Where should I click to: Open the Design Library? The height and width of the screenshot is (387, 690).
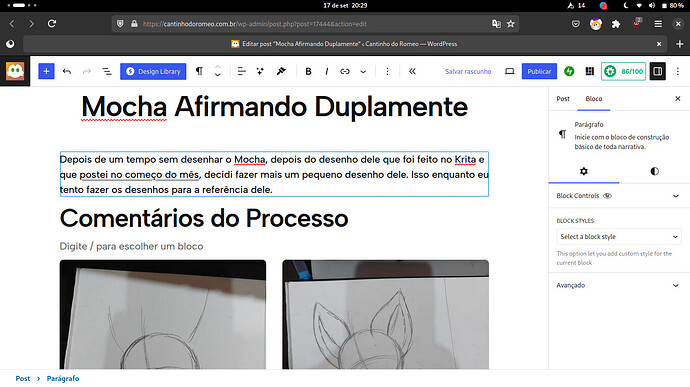(x=153, y=71)
